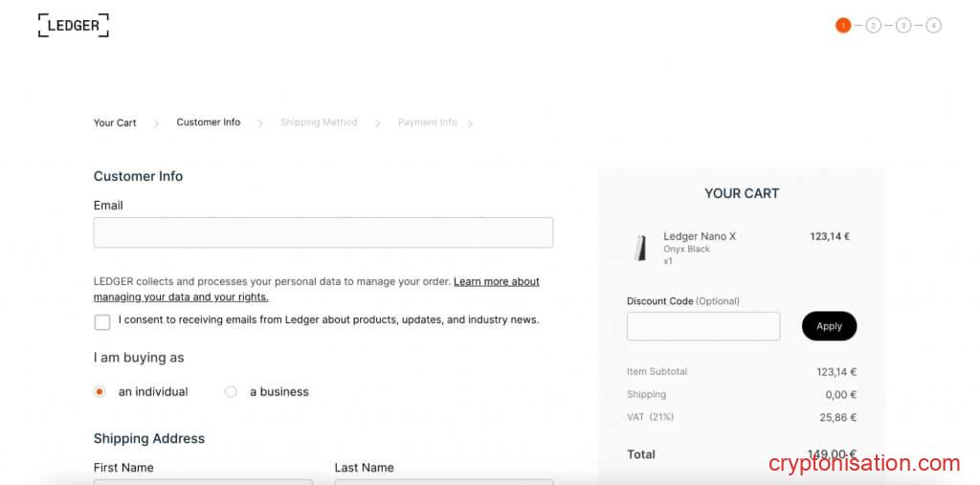This screenshot has height=485, width=980.
Task: Click chevron after Customer Info breadcrumb
Action: coord(260,123)
